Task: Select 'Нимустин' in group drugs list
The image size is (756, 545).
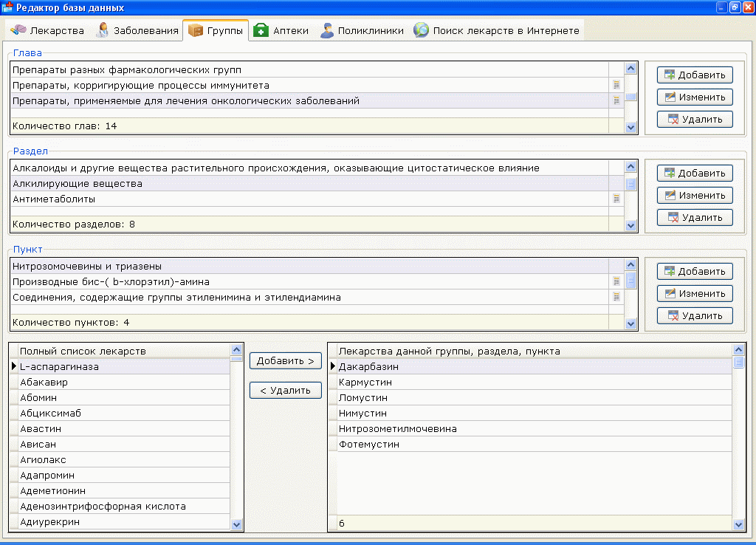Action: [x=535, y=413]
